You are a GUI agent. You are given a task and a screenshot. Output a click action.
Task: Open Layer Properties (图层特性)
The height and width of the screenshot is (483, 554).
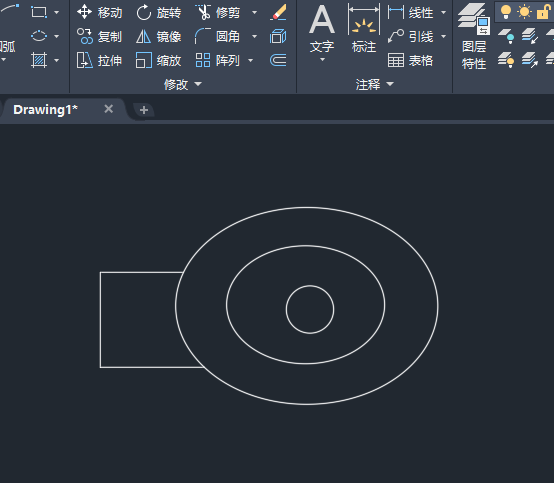pos(474,36)
